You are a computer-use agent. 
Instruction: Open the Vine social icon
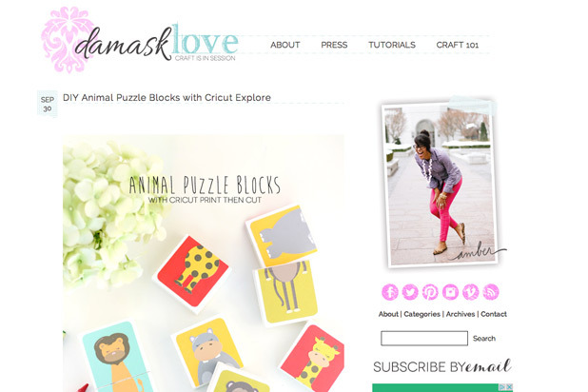pos(471,292)
